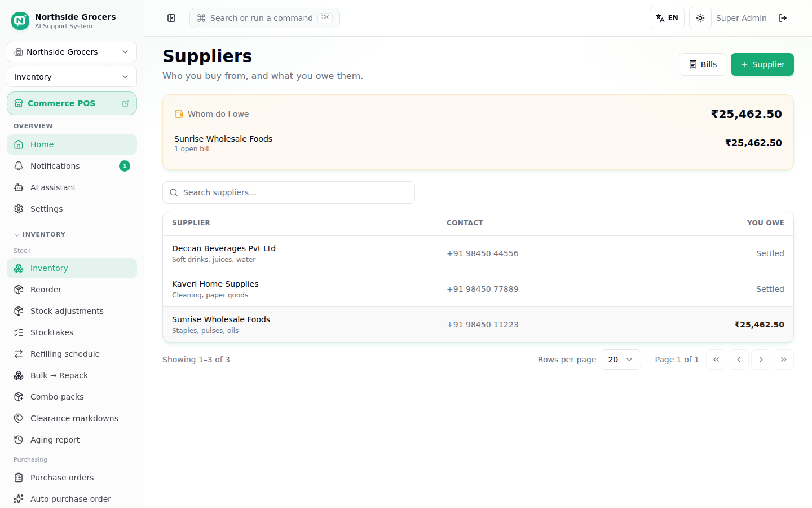The width and height of the screenshot is (812, 508).
Task: Click the Combo packs icon
Action: [x=19, y=397]
